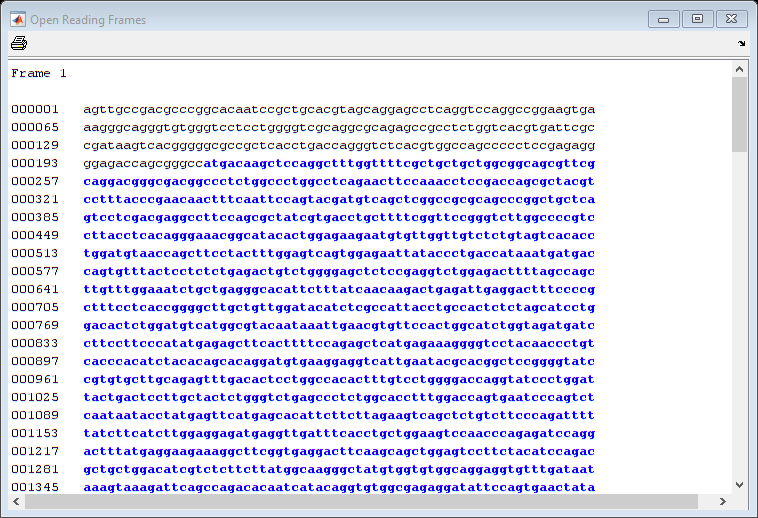This screenshot has height=518, width=758.
Task: Click position label 000129
Action: click(x=35, y=145)
